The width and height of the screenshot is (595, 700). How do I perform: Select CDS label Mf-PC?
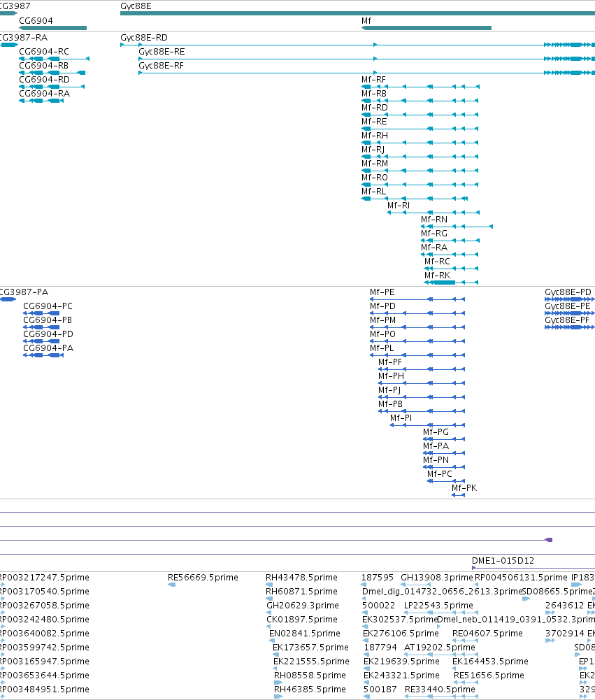[440, 474]
